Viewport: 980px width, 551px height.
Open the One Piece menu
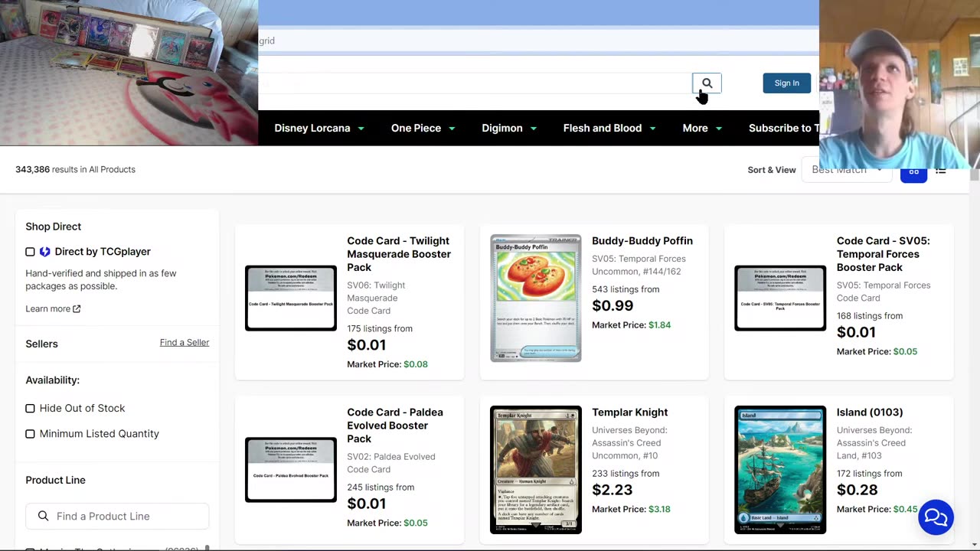(x=423, y=128)
